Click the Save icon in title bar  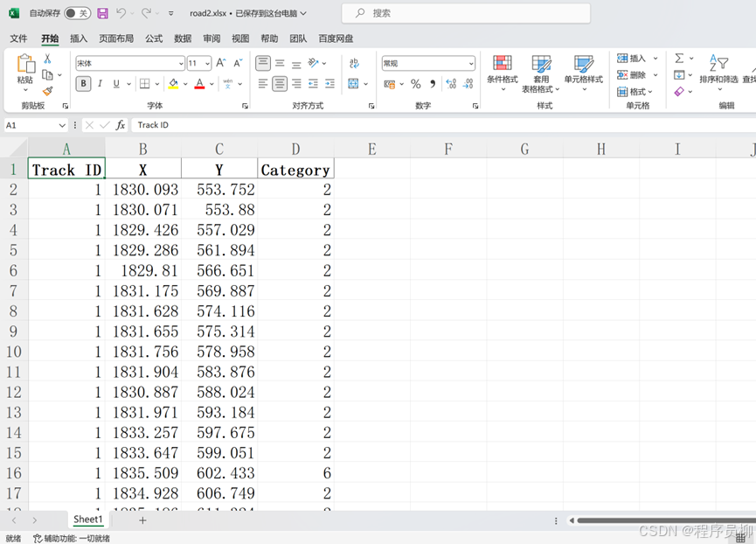(x=103, y=13)
